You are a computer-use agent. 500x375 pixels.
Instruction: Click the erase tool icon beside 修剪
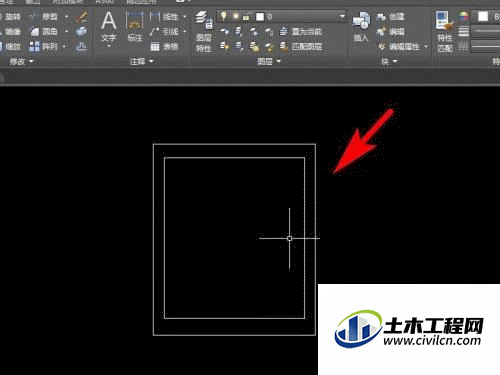[x=81, y=16]
